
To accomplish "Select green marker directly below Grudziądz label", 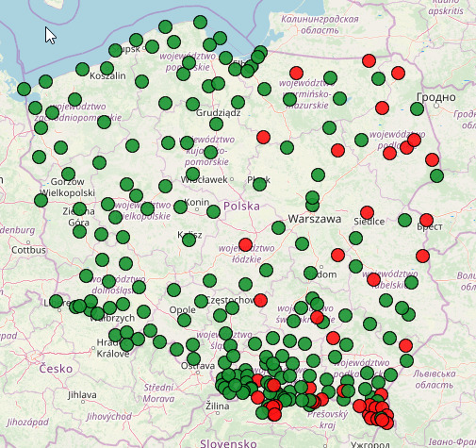I will click(216, 124).
